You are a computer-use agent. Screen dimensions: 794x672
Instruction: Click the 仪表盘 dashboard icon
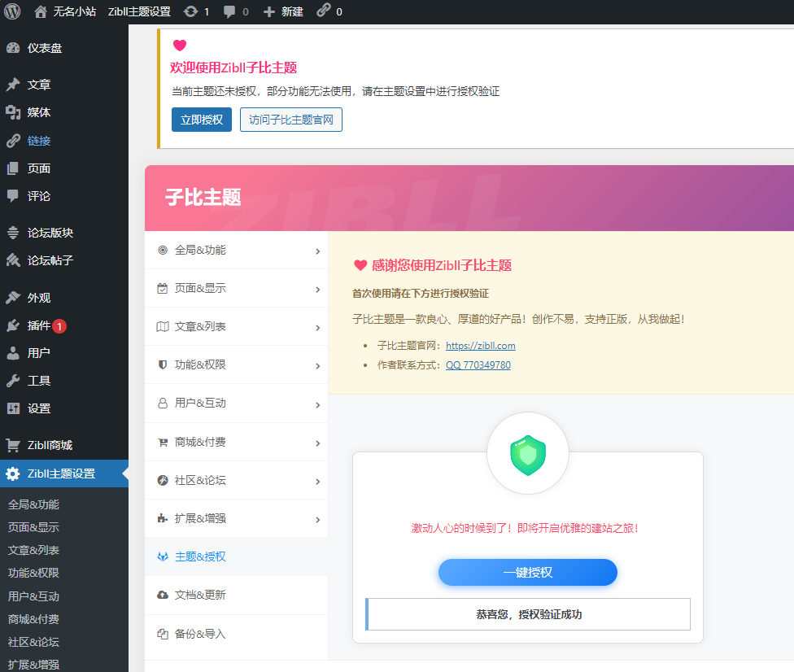coord(13,48)
